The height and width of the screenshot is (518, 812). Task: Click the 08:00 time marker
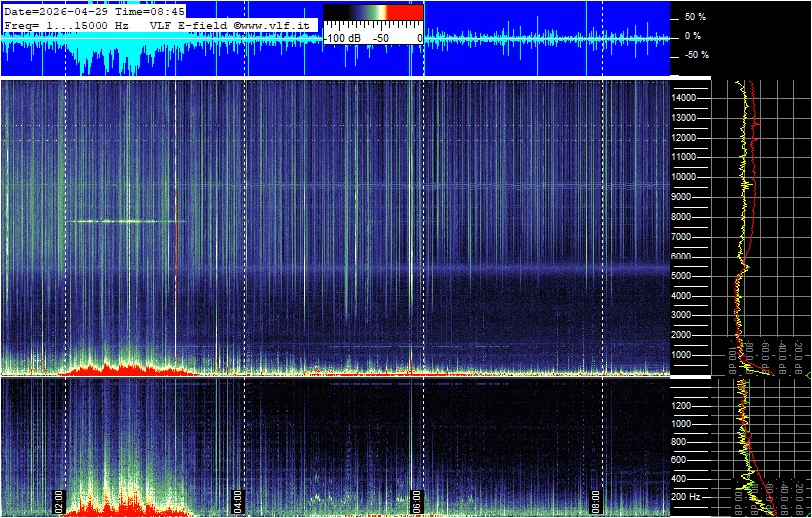pos(595,501)
